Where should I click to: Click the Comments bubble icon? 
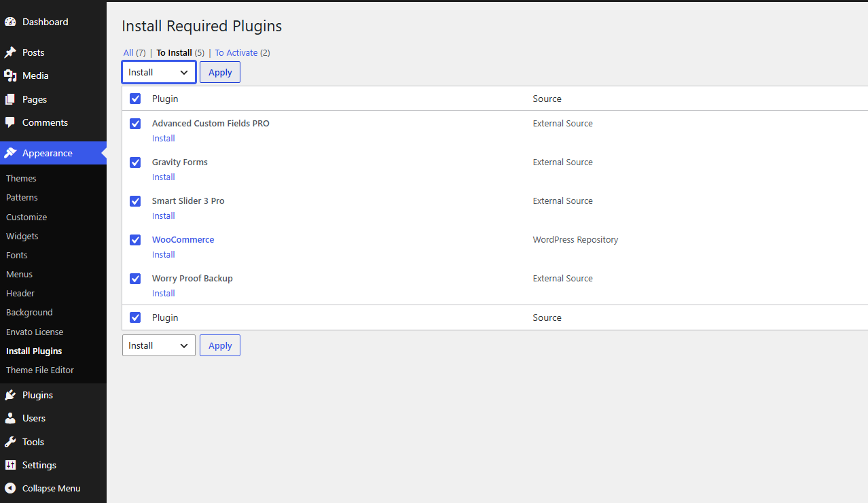pyautogui.click(x=10, y=122)
